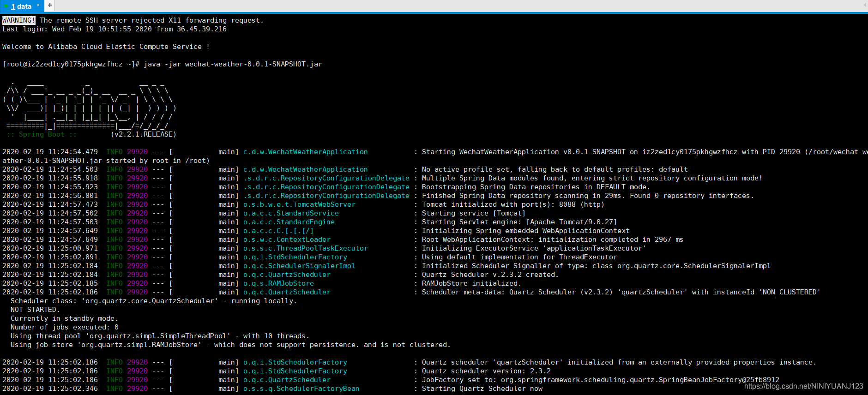Click "RAMJobStore initialized." message

(x=471, y=283)
